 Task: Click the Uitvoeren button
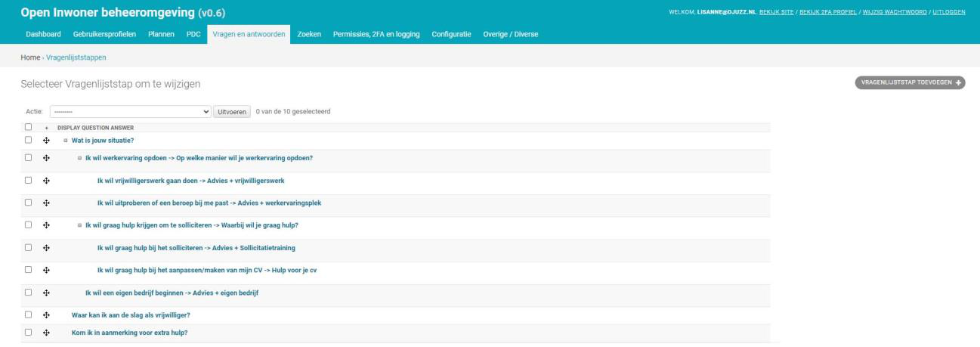233,112
